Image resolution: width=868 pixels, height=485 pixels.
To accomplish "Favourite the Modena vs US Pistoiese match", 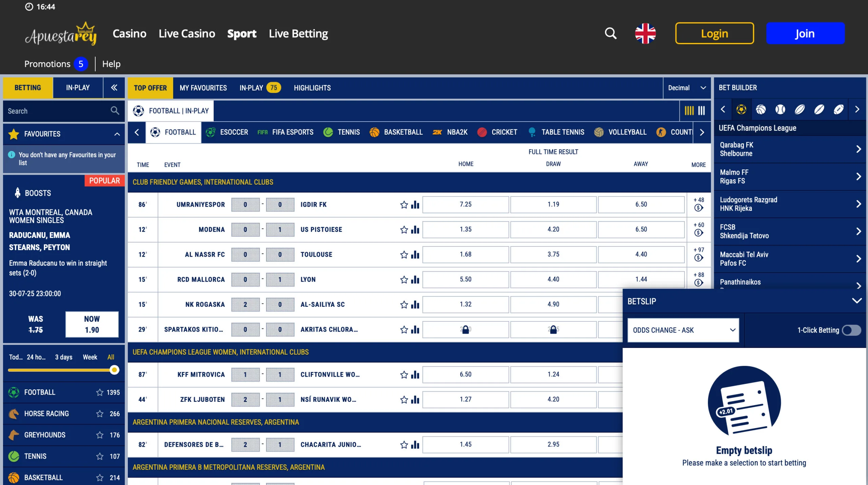I will coord(404,229).
